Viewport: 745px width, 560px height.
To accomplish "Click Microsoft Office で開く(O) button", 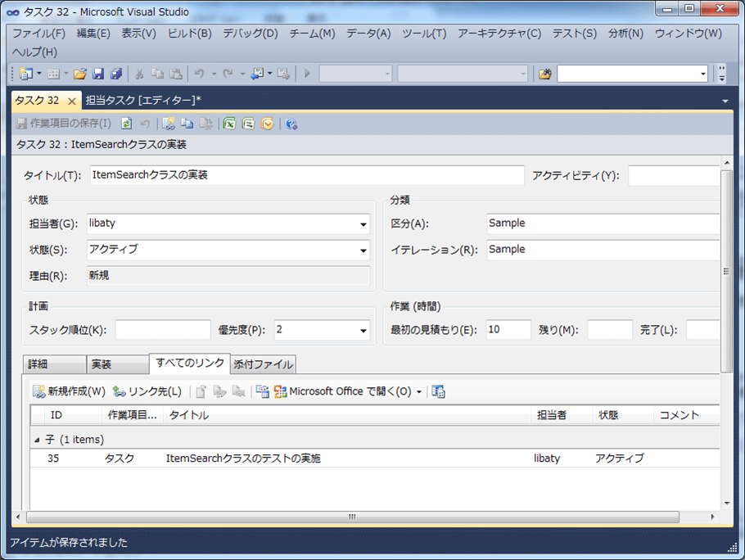I will pos(343,391).
